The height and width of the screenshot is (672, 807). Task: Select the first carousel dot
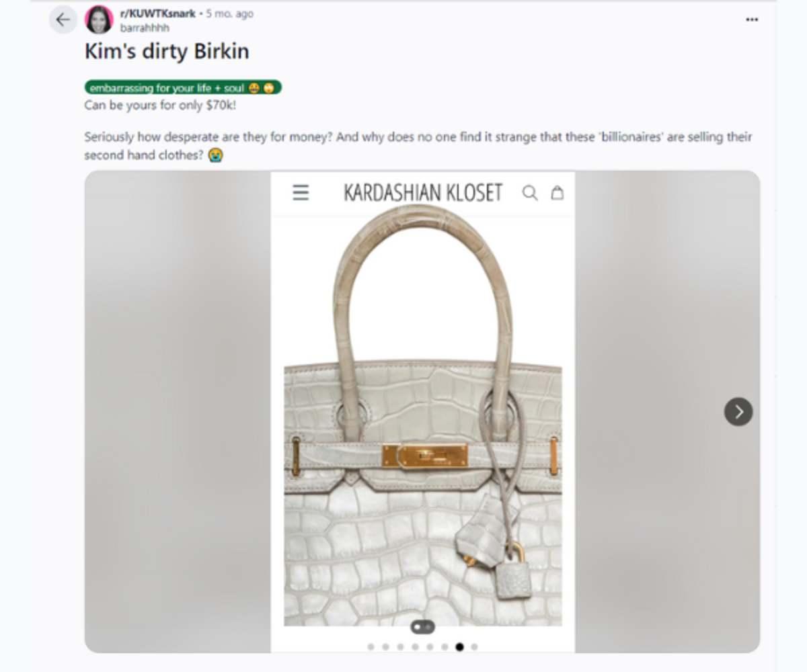371,647
